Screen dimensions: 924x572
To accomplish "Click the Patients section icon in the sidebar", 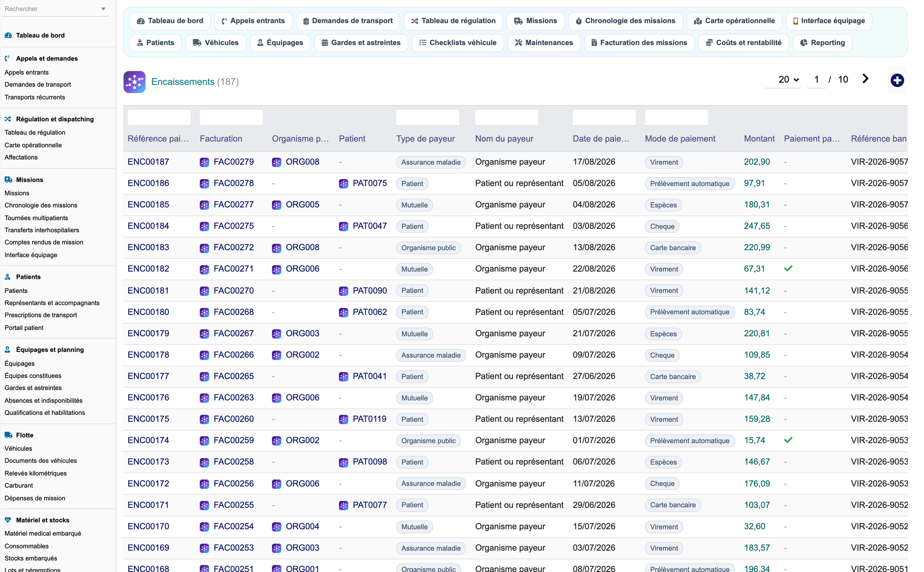I will coord(8,277).
